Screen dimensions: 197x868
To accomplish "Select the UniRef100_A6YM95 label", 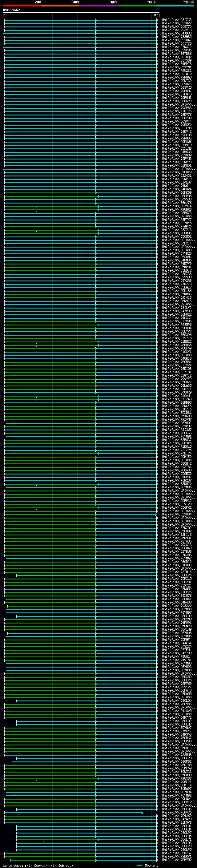I will (177, 487).
